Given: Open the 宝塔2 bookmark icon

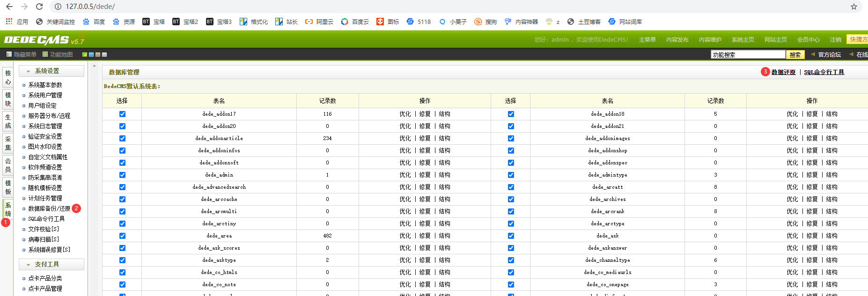Looking at the screenshot, I should point(176,22).
